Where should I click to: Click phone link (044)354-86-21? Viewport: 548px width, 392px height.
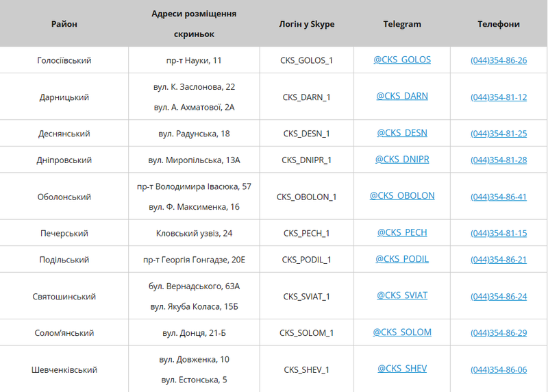coord(499,260)
